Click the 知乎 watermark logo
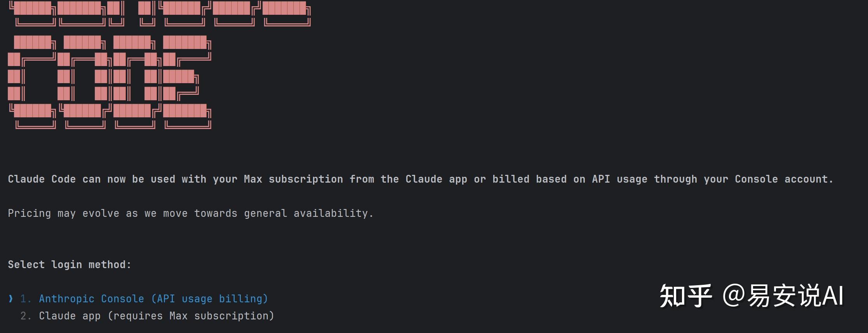 [x=685, y=296]
